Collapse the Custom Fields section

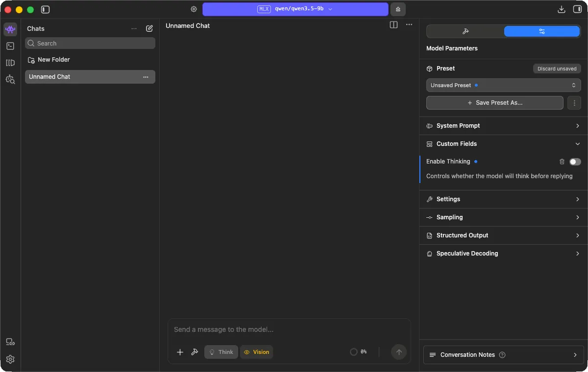click(503, 144)
